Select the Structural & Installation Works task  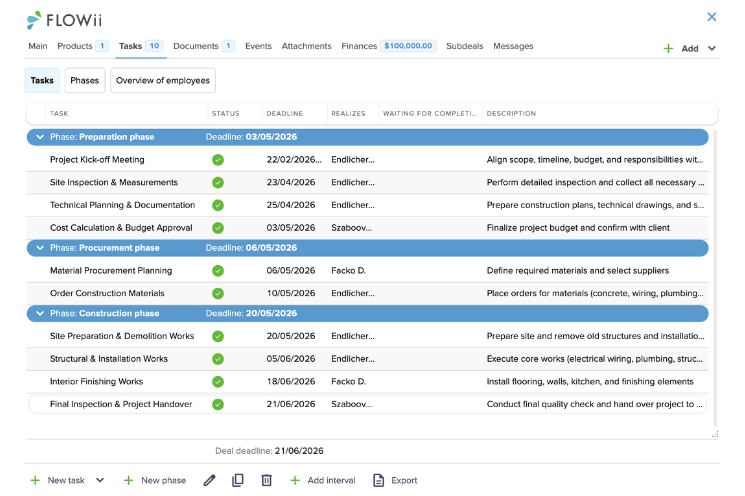[x=367, y=359]
